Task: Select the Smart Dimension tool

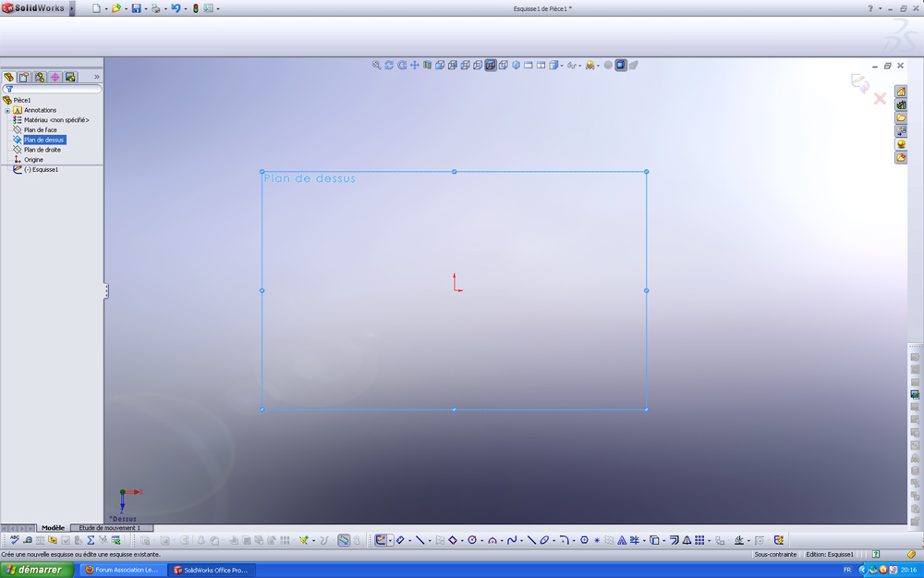Action: (400, 540)
